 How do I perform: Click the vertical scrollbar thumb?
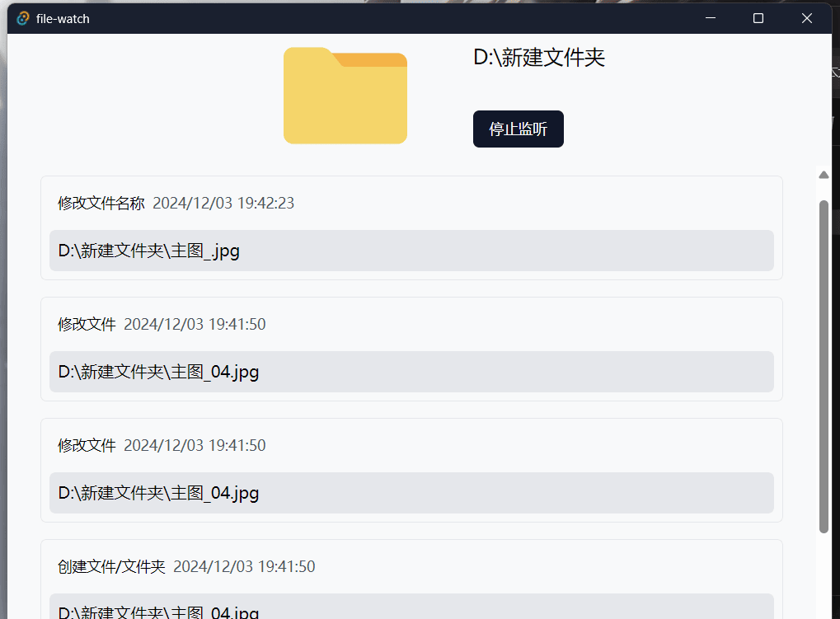pyautogui.click(x=824, y=367)
